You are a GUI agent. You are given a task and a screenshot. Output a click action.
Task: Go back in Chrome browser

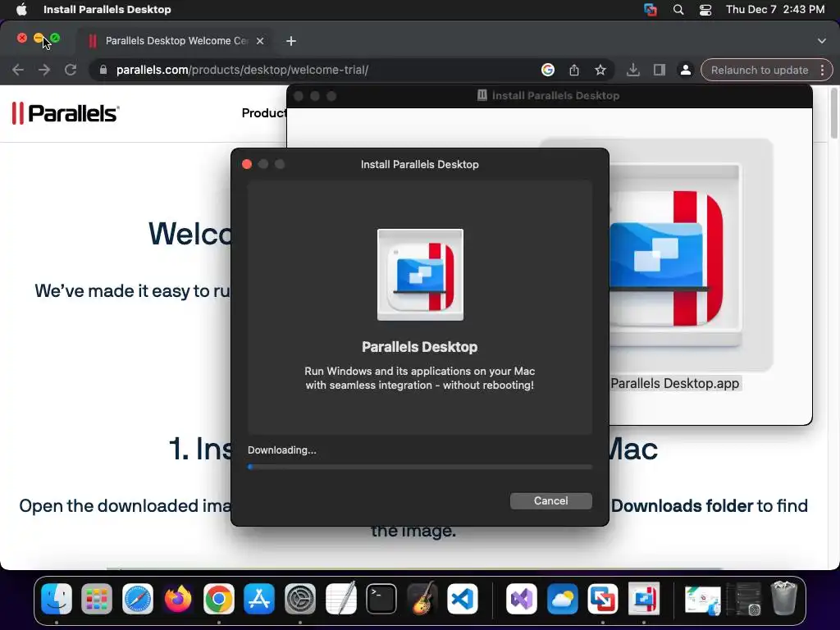click(x=18, y=71)
